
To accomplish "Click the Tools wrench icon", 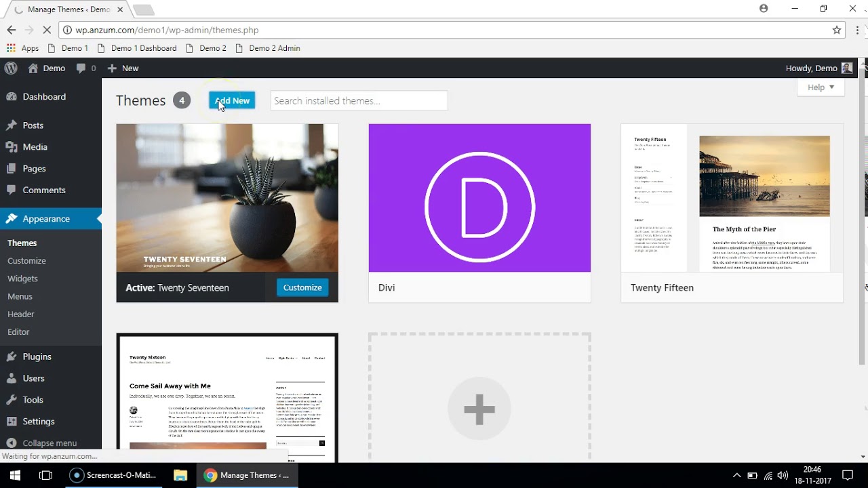I will [11, 400].
